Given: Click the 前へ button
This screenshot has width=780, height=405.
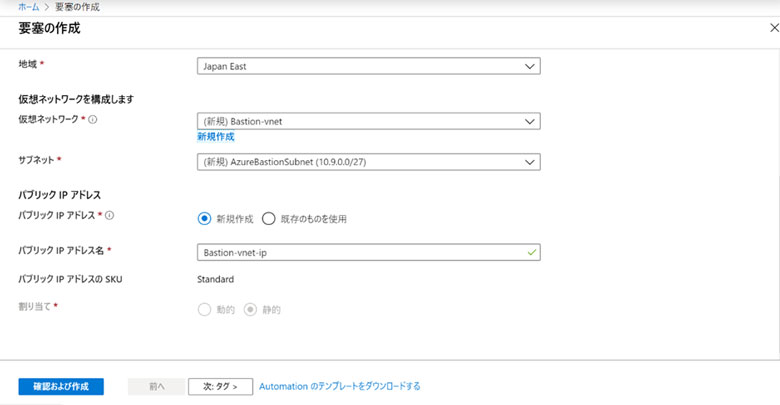Looking at the screenshot, I should 154,387.
